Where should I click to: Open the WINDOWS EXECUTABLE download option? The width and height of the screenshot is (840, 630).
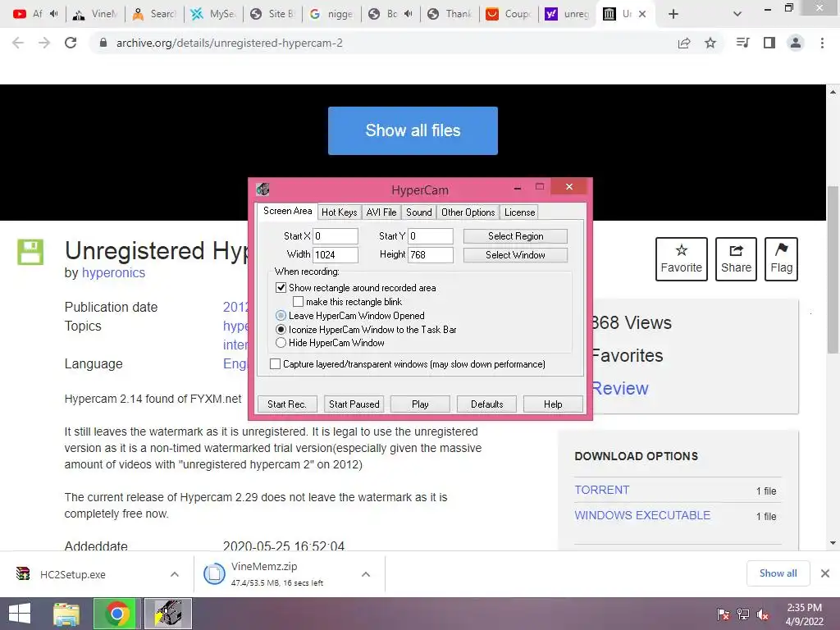(x=642, y=515)
